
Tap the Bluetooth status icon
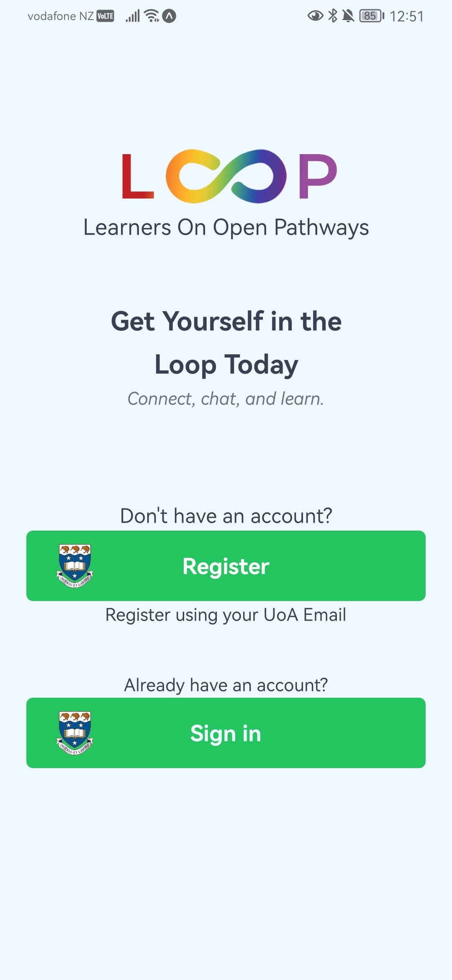pyautogui.click(x=333, y=16)
